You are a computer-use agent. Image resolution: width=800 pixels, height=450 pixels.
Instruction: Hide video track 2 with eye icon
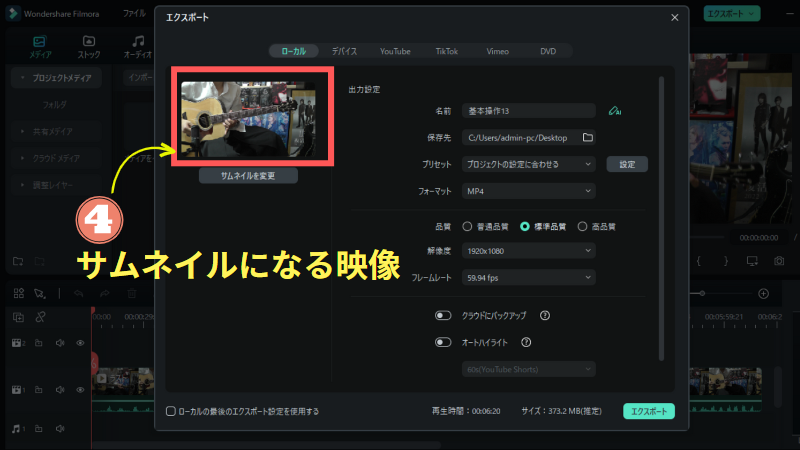click(80, 343)
